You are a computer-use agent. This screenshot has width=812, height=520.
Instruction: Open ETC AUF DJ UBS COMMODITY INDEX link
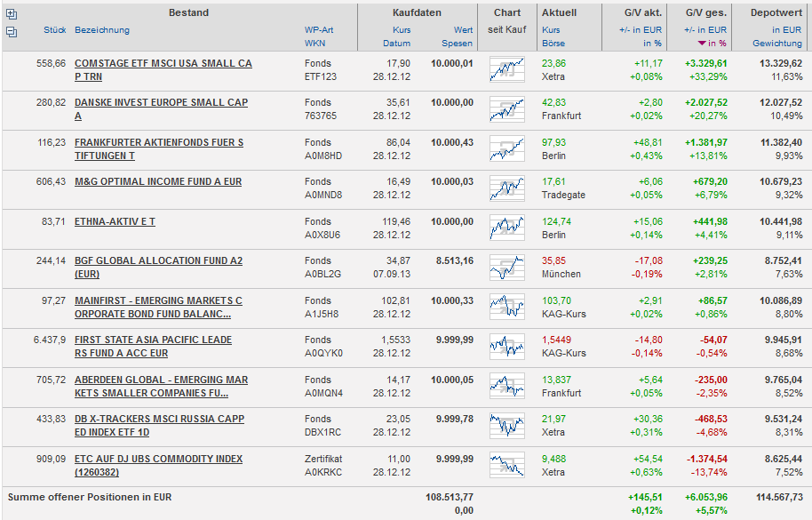(158, 466)
